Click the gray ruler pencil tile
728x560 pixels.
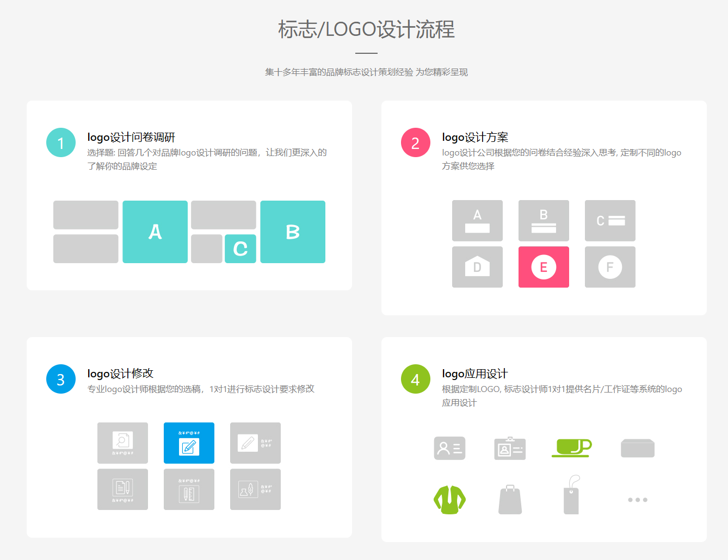(x=189, y=489)
